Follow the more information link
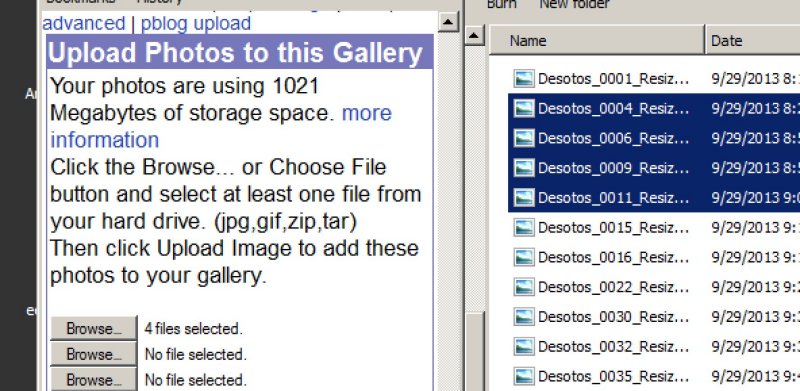 (x=221, y=126)
